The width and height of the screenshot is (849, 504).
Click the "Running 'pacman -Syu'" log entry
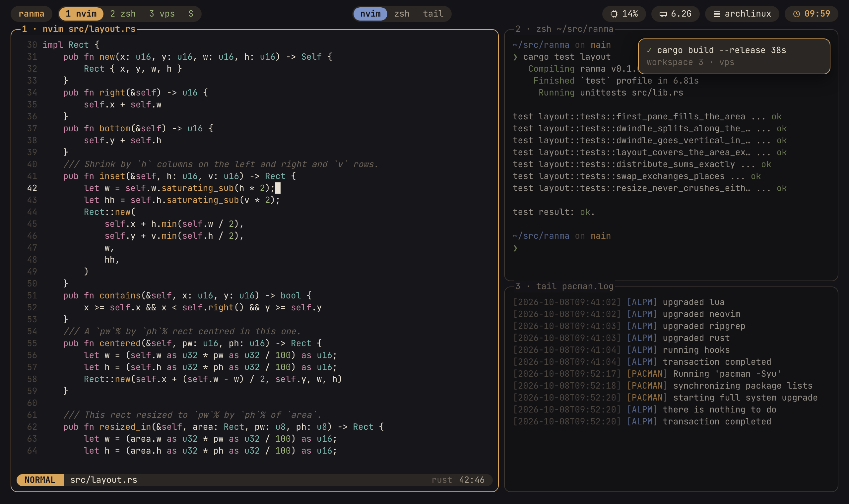click(647, 374)
